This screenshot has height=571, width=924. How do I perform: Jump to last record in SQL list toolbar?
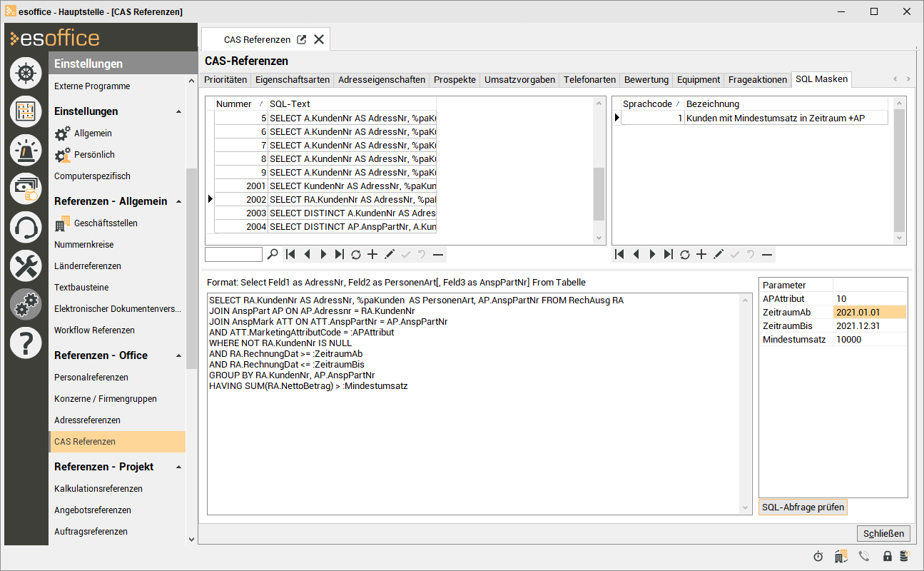340,254
